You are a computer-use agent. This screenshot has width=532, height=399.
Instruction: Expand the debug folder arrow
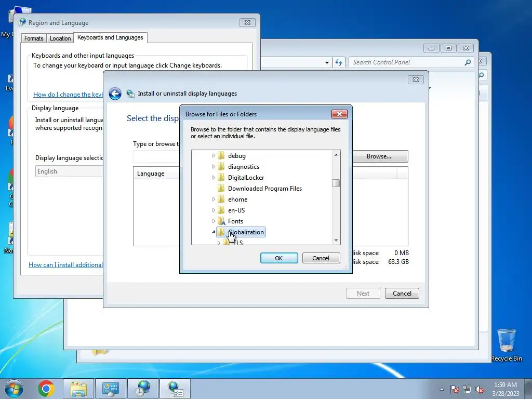[214, 156]
